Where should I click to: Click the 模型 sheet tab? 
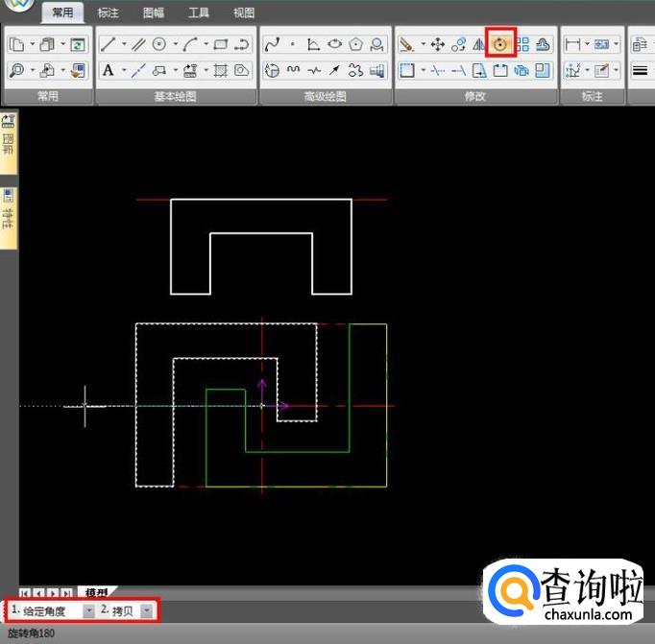point(96,592)
